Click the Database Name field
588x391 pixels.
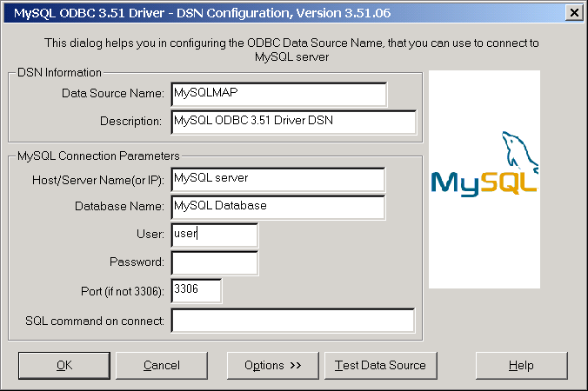coord(278,208)
